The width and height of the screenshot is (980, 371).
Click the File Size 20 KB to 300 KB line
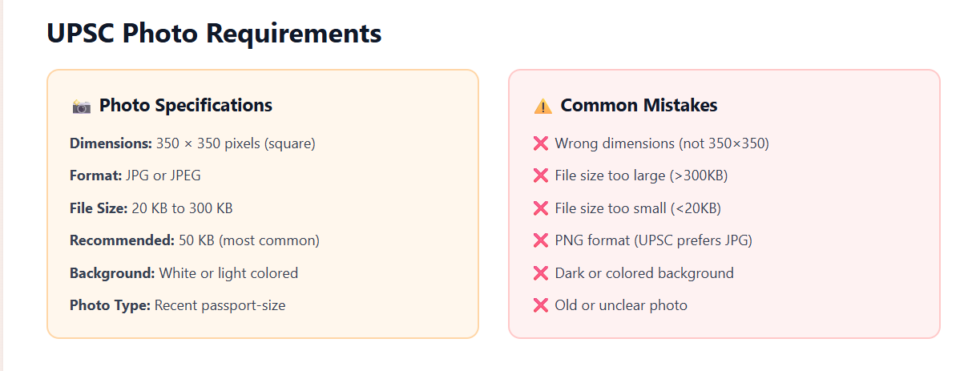pos(151,208)
